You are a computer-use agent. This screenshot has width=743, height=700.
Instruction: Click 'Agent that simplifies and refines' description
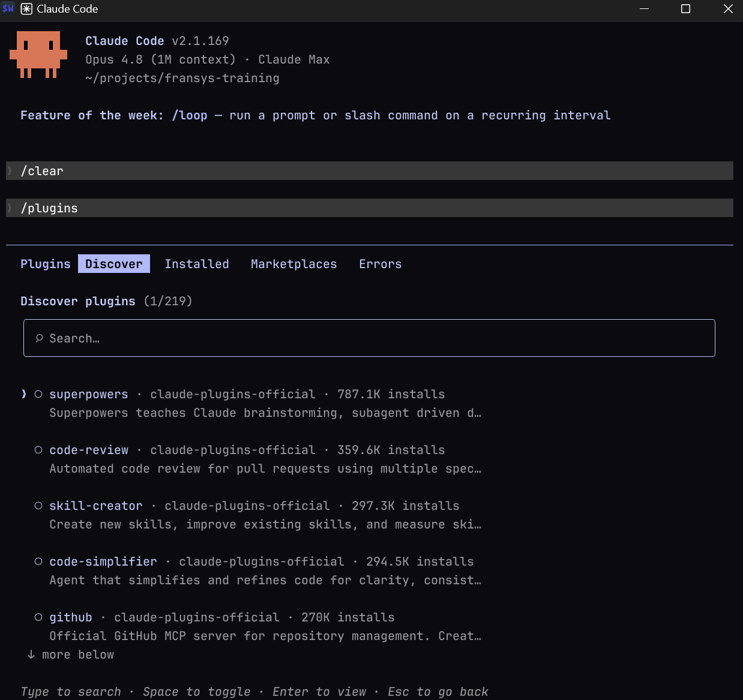click(x=265, y=580)
